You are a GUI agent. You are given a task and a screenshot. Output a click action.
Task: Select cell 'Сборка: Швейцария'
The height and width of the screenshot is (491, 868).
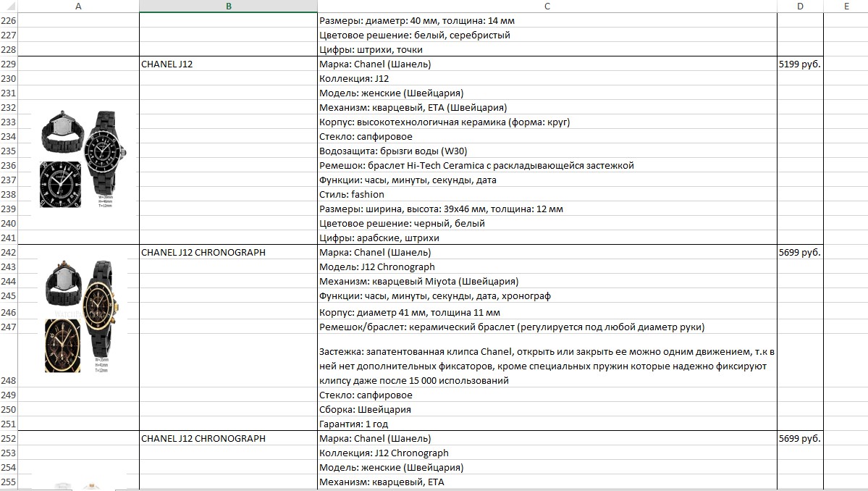click(547, 410)
